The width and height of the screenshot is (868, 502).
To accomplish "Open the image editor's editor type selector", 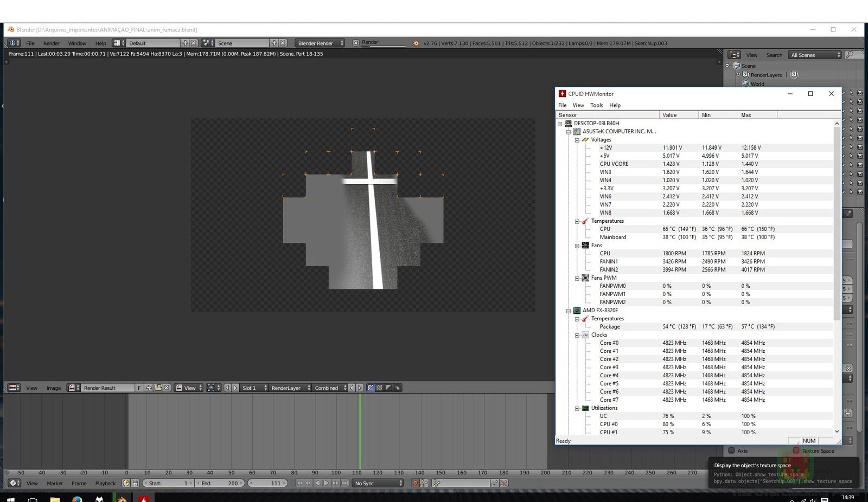I will [x=14, y=388].
